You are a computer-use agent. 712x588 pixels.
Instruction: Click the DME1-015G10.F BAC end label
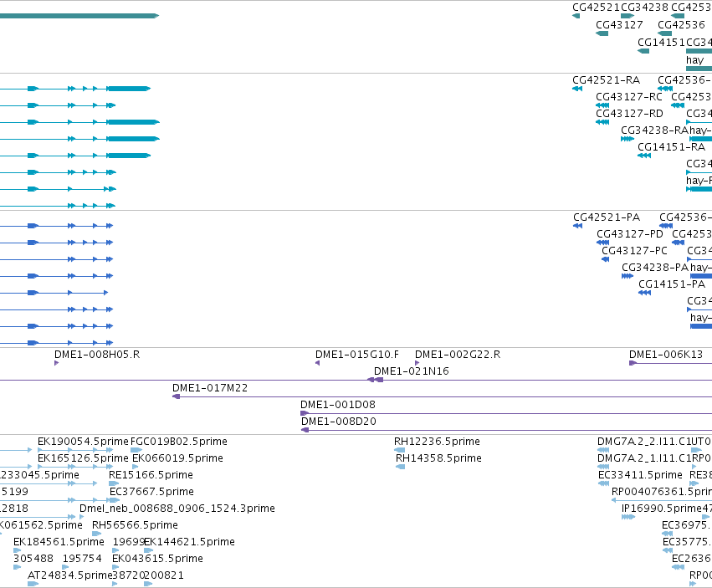(357, 355)
